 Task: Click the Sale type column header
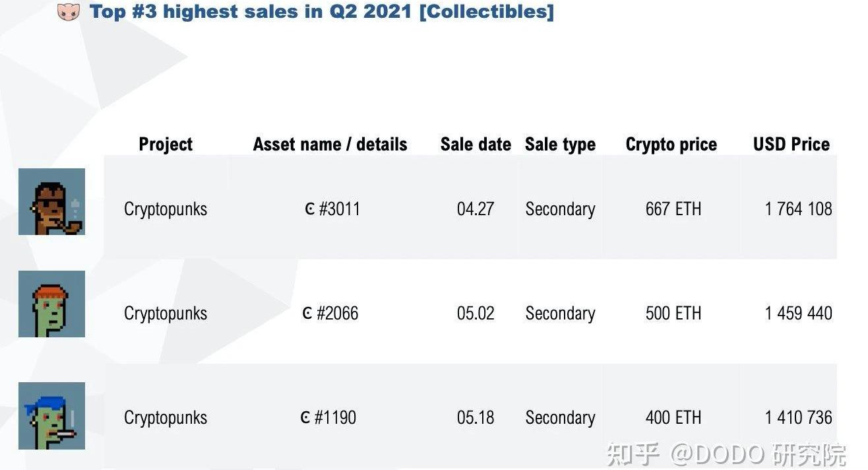coord(560,145)
